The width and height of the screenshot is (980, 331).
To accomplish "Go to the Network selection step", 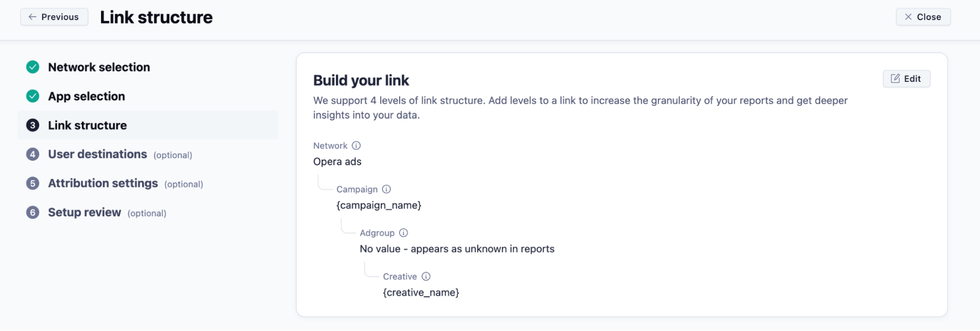I will 99,67.
